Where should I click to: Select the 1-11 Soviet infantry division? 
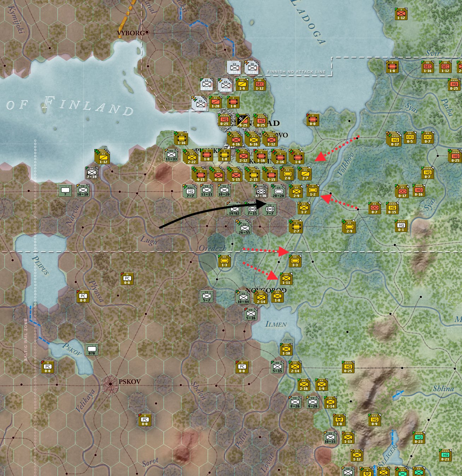(x=286, y=279)
